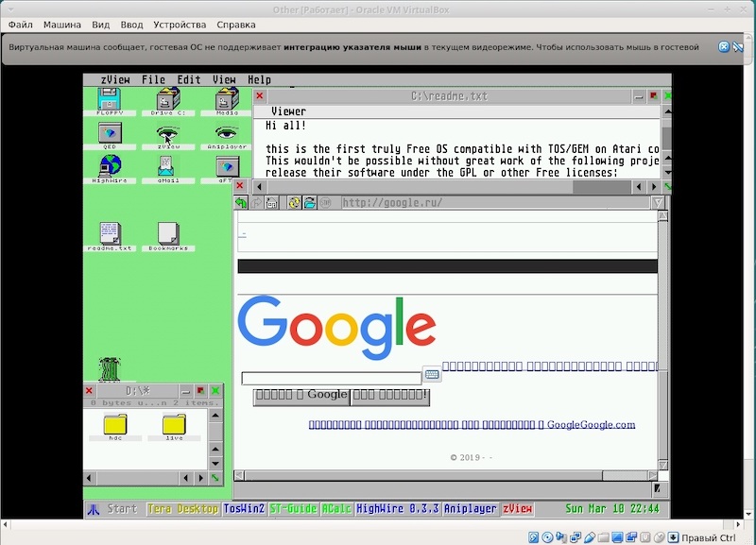Open the File menu
The image size is (756, 545).
(153, 80)
